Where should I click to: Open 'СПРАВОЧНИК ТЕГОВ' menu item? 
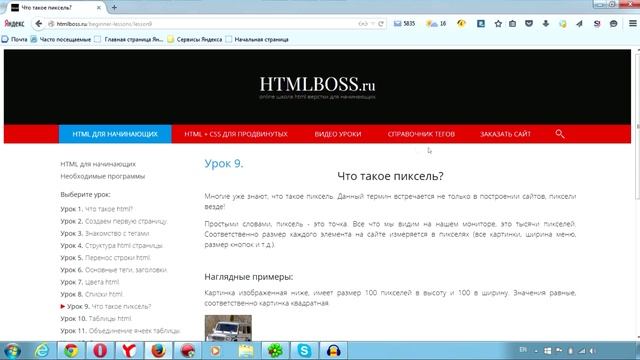(421, 134)
